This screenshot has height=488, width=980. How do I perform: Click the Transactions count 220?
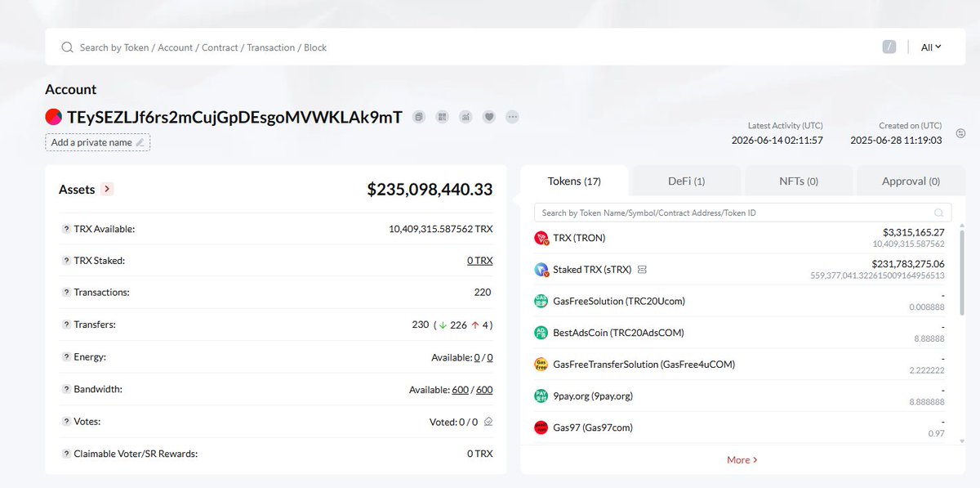click(483, 292)
